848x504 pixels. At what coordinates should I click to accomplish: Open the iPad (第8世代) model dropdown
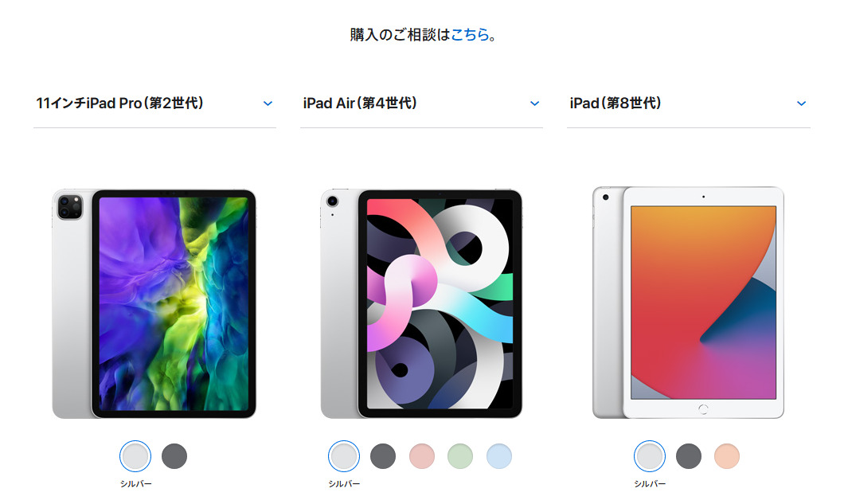pos(688,104)
